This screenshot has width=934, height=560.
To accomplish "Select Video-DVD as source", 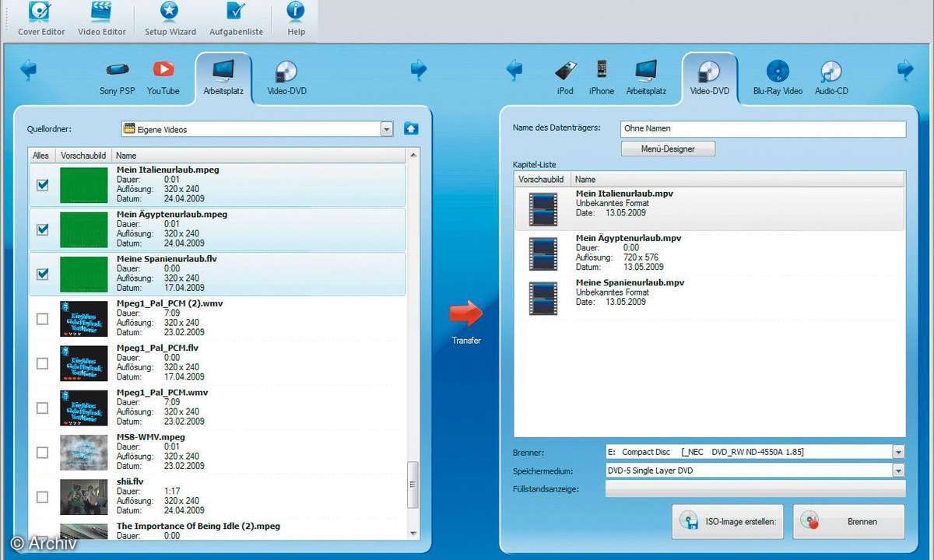I will click(x=286, y=78).
